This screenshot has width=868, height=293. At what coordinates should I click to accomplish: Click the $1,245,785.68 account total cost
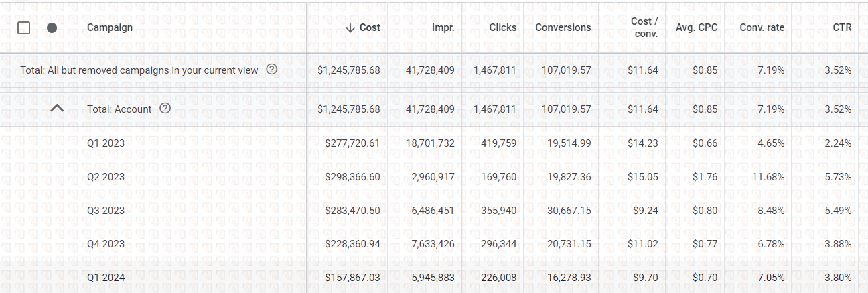(x=348, y=109)
